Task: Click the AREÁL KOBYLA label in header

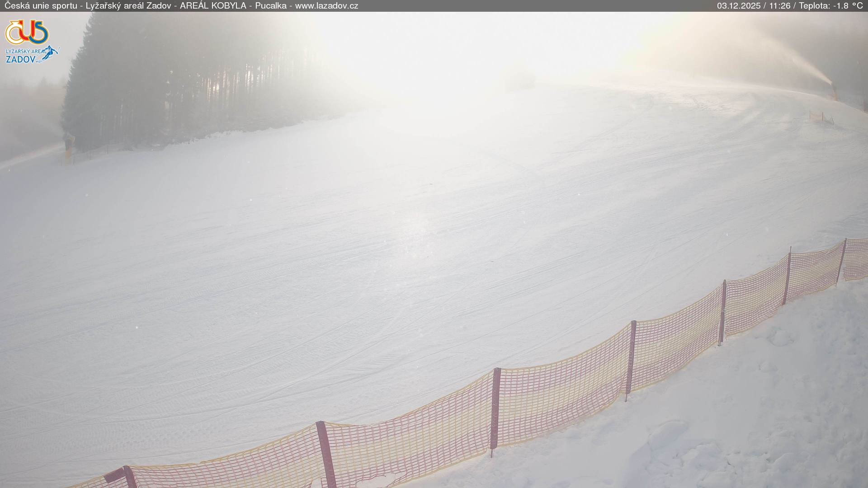Action: click(213, 6)
